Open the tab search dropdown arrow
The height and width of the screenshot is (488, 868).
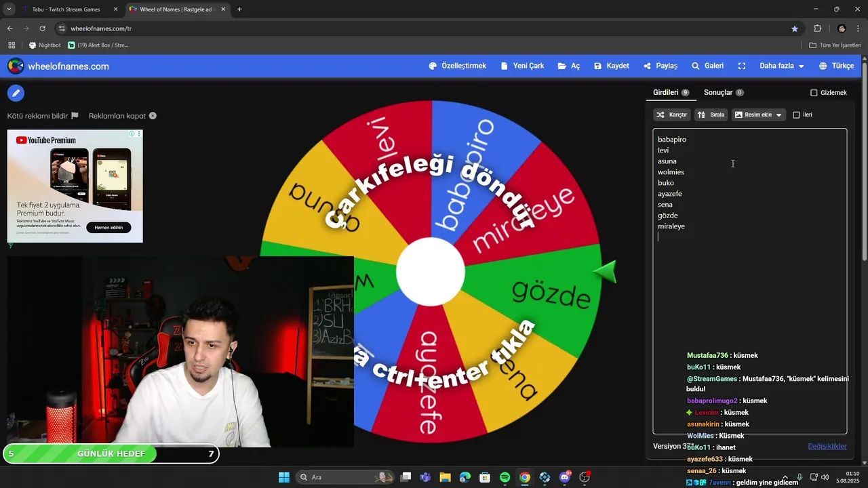point(9,9)
